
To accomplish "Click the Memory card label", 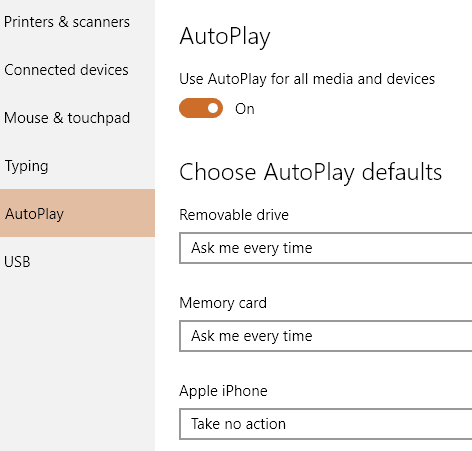I will pos(223,303).
